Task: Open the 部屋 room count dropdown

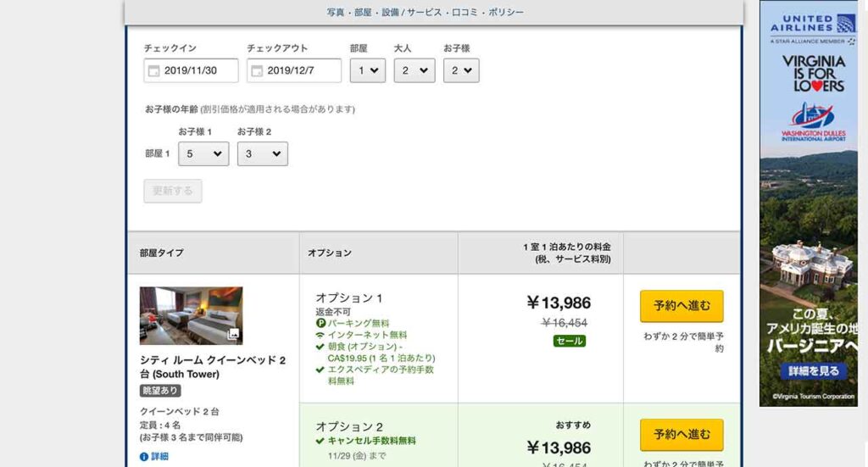Action: click(x=368, y=70)
